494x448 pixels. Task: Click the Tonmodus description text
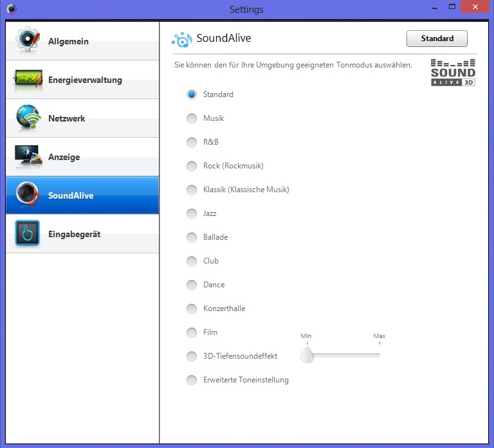(x=293, y=65)
